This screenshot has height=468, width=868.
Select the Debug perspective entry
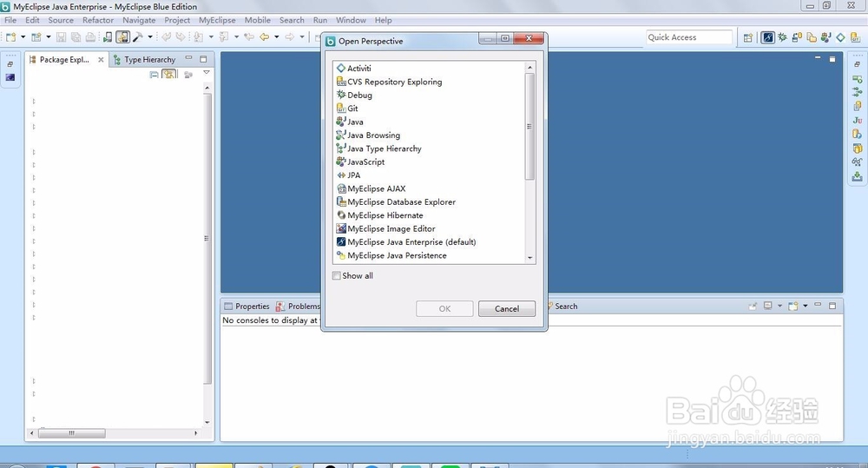[x=354, y=95]
